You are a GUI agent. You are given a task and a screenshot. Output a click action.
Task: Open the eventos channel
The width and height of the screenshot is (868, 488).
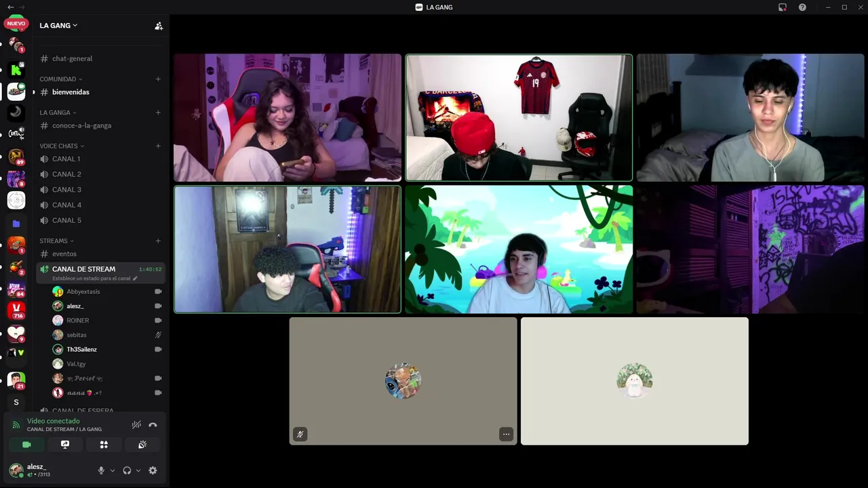101,253
